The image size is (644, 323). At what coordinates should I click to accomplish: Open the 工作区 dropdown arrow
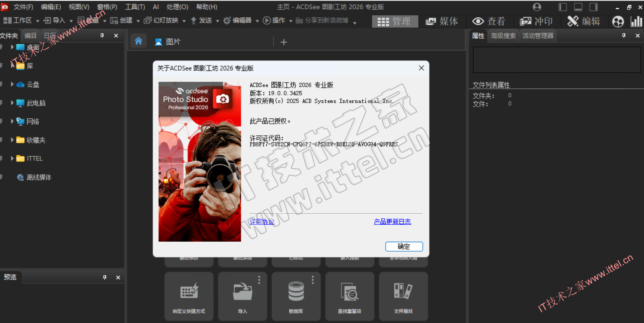point(38,21)
